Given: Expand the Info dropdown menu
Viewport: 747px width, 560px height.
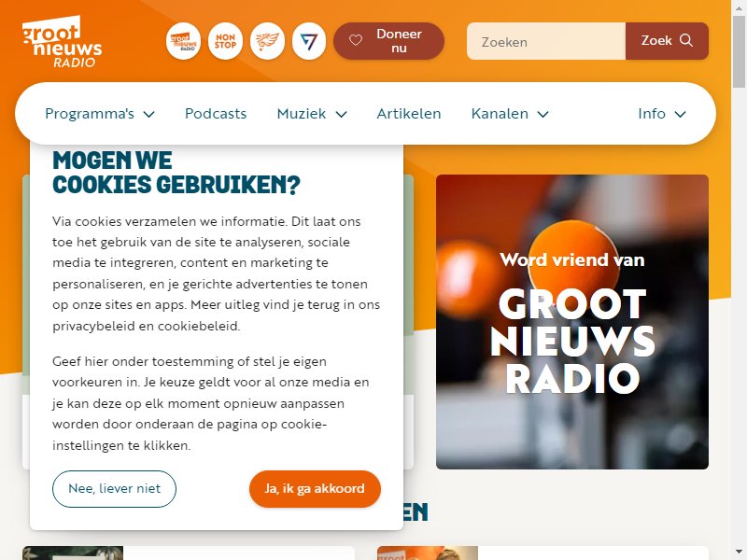Looking at the screenshot, I should (x=662, y=114).
